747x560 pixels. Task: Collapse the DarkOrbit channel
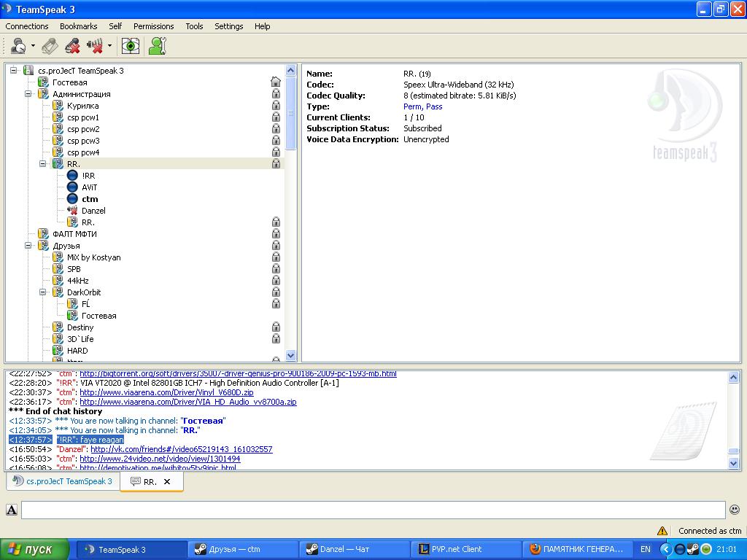[43, 292]
